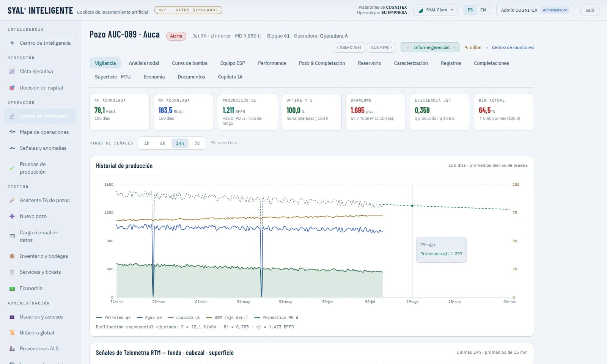Click the Decisión de capital target icon
The height and width of the screenshot is (364, 607).
tap(12, 88)
